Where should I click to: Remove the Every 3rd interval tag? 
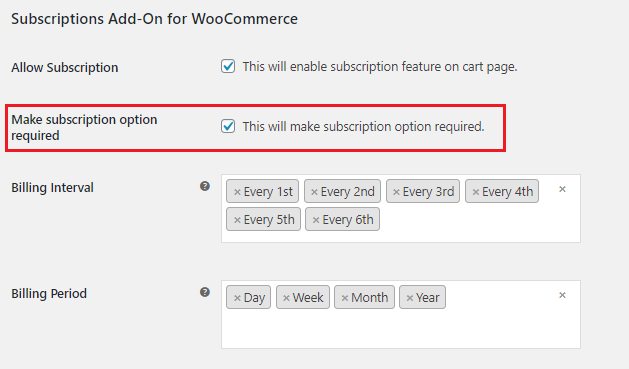click(396, 192)
